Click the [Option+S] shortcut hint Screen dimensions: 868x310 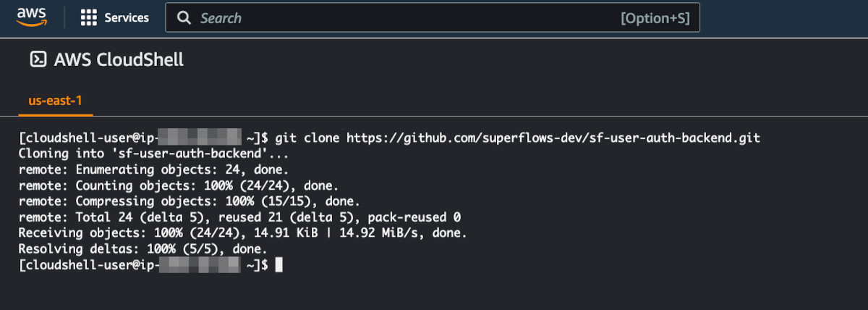pos(655,18)
